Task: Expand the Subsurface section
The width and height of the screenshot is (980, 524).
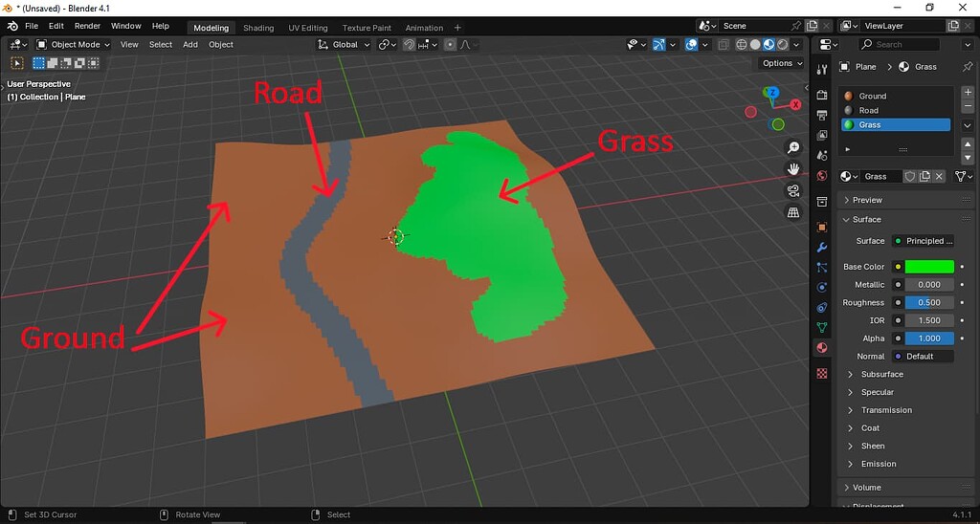Action: pos(881,374)
